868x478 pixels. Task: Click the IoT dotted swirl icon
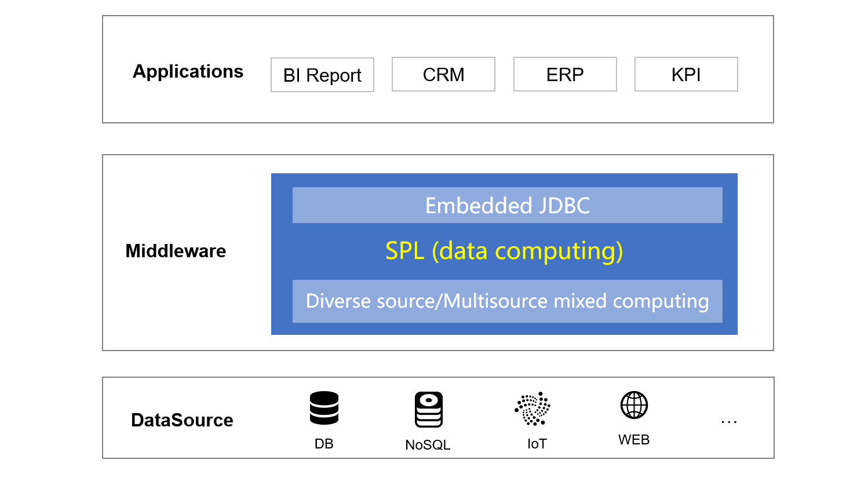pyautogui.click(x=533, y=408)
